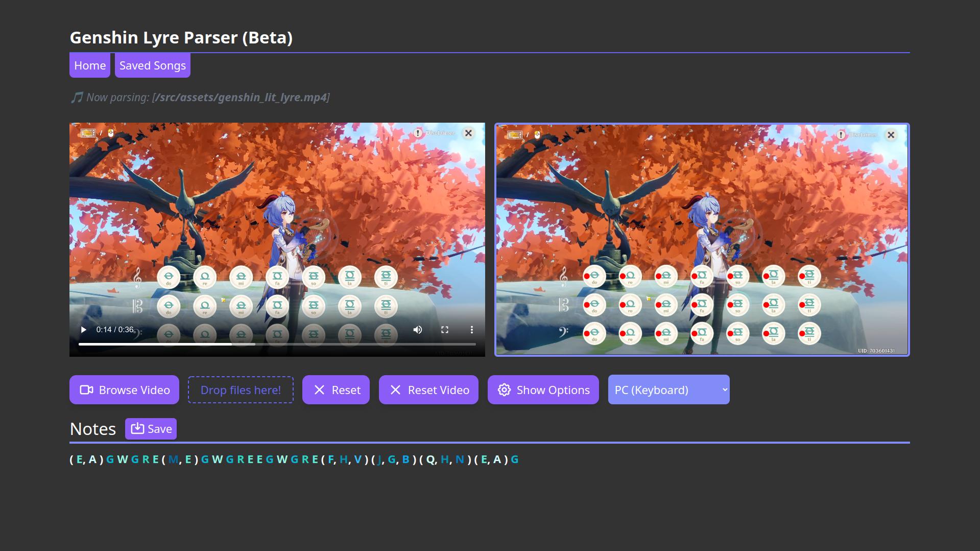Screen dimensions: 980x551
Task: Click the note V in the notes list
Action: [357, 460]
